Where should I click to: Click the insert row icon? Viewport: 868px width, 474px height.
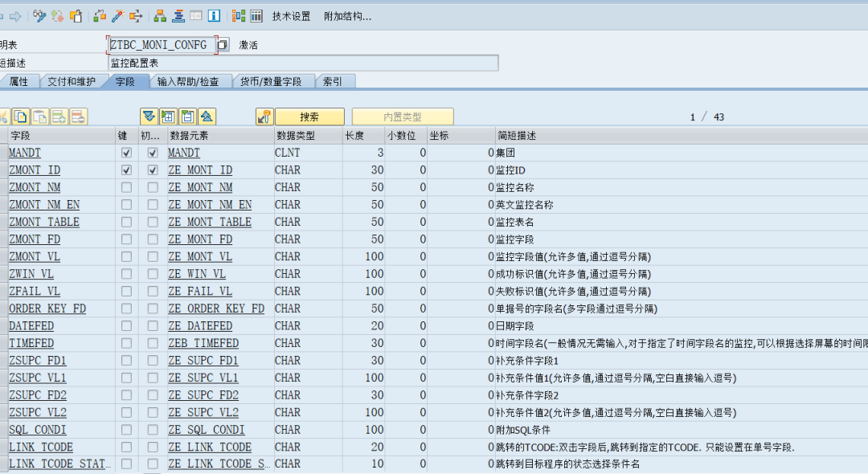click(59, 116)
